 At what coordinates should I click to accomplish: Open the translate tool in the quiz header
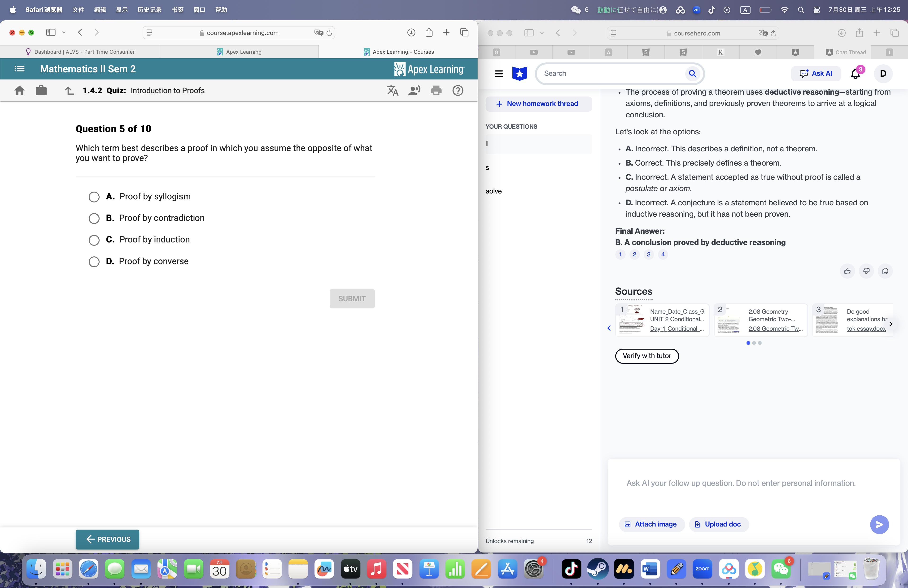(x=392, y=90)
